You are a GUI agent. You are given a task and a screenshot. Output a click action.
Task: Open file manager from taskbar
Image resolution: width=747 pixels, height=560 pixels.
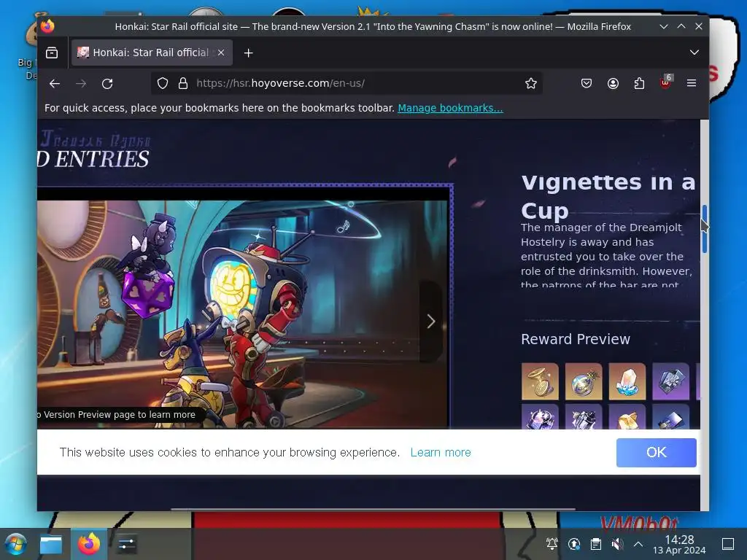click(51, 544)
